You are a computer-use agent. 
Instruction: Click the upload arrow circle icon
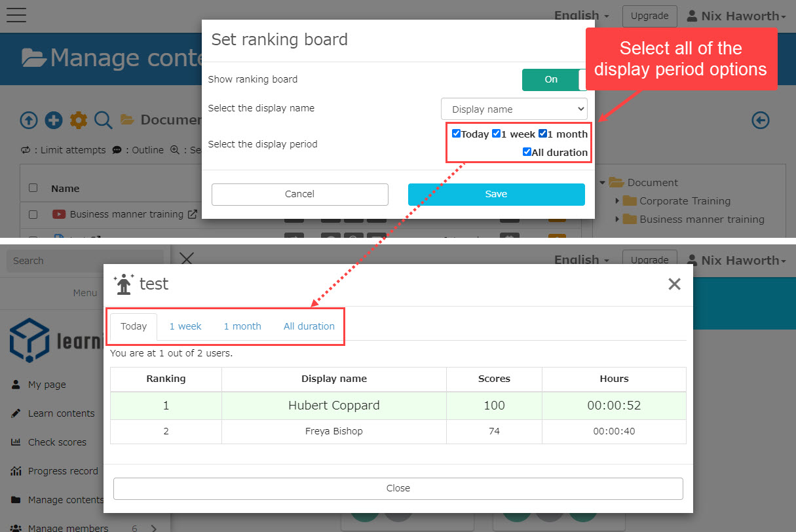tap(28, 120)
